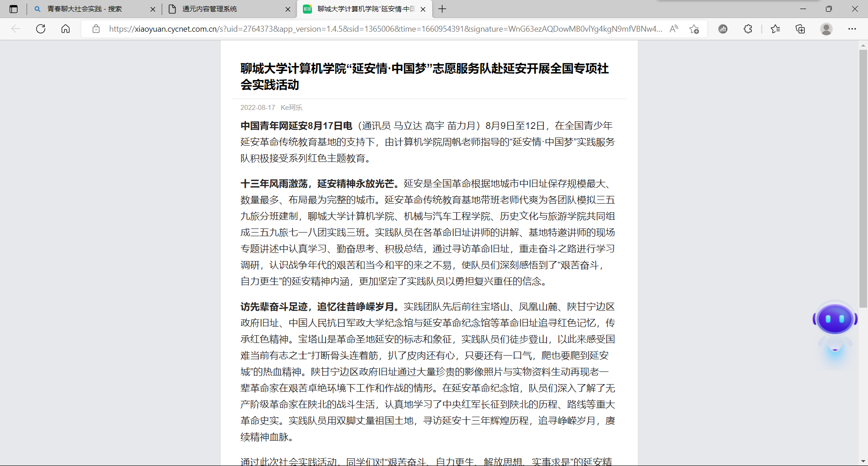The image size is (868, 466).
Task: Open the browser profile avatar
Action: pos(826,29)
